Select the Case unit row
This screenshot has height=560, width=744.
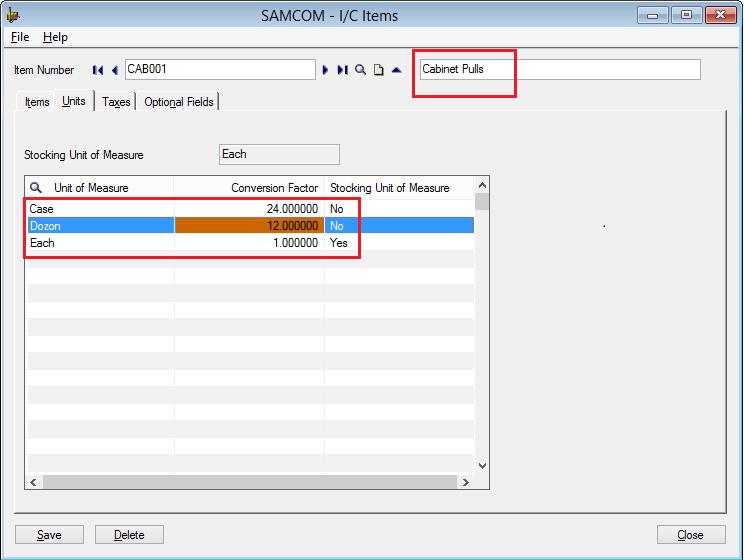(x=251, y=209)
